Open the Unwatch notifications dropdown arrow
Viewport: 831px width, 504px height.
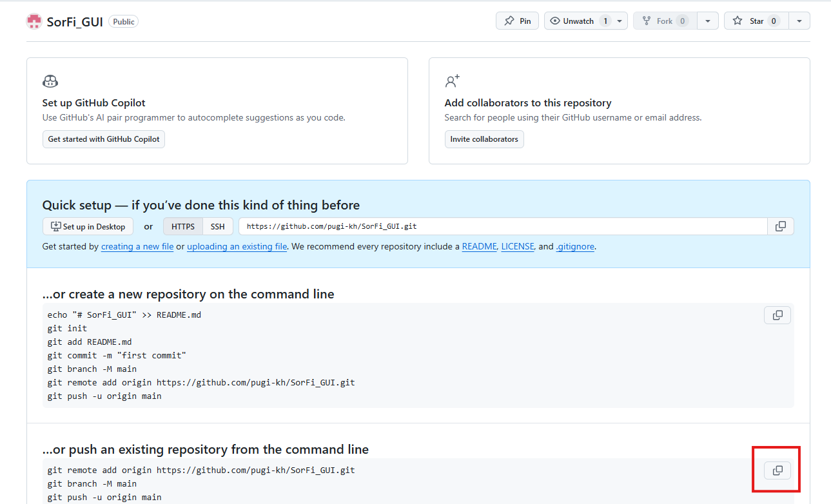(x=620, y=21)
